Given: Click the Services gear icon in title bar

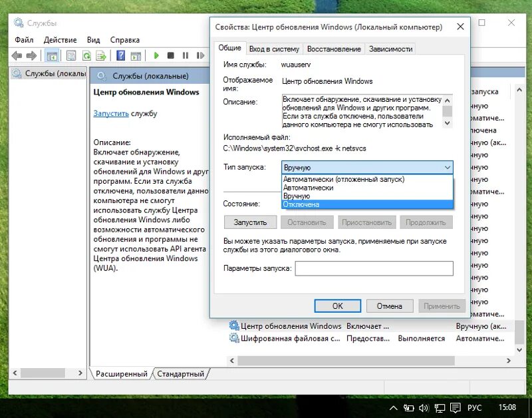Looking at the screenshot, I should (19, 23).
